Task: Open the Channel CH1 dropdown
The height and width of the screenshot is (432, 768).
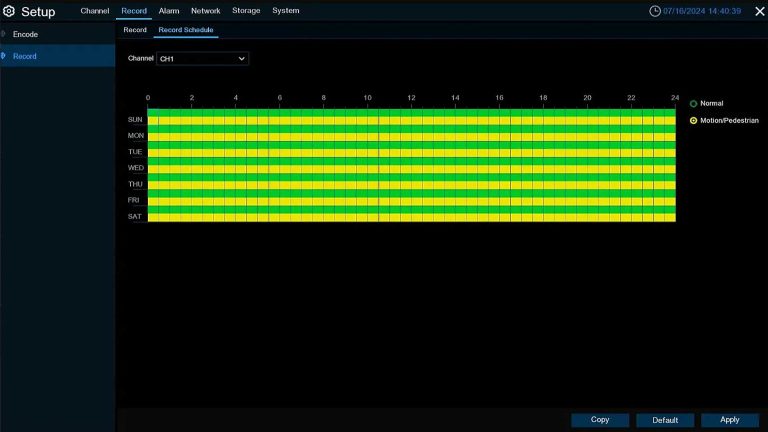Action: point(202,59)
